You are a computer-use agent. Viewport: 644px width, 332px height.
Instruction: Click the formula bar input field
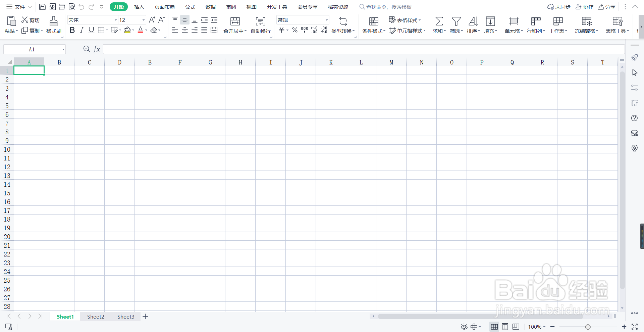(x=364, y=49)
